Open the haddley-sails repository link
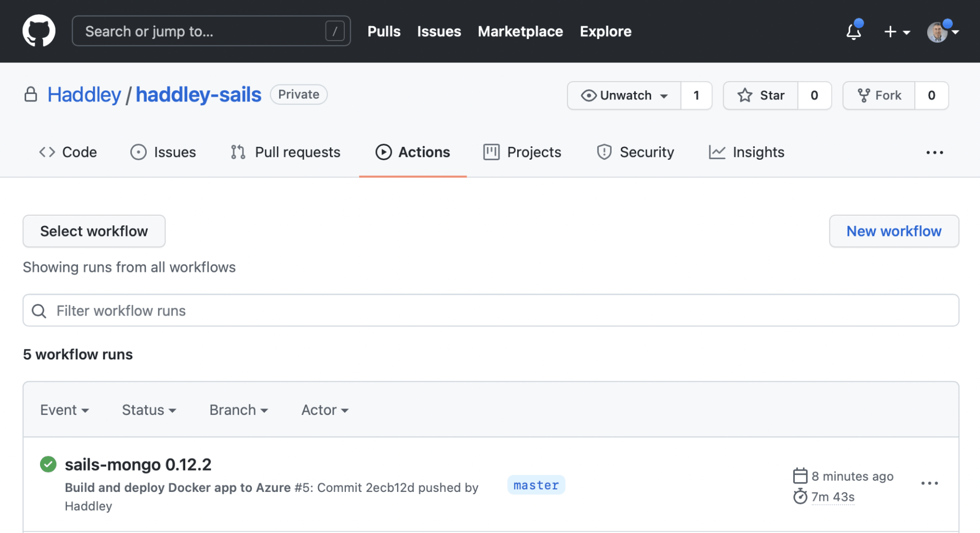The height and width of the screenshot is (533, 980). click(x=199, y=95)
